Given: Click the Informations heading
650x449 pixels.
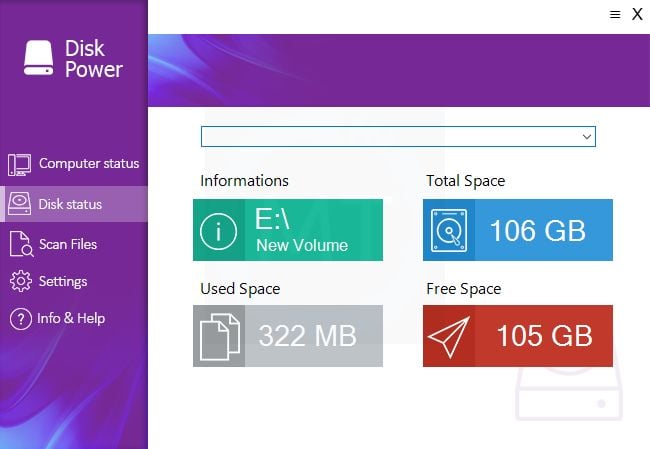Looking at the screenshot, I should click(x=244, y=181).
